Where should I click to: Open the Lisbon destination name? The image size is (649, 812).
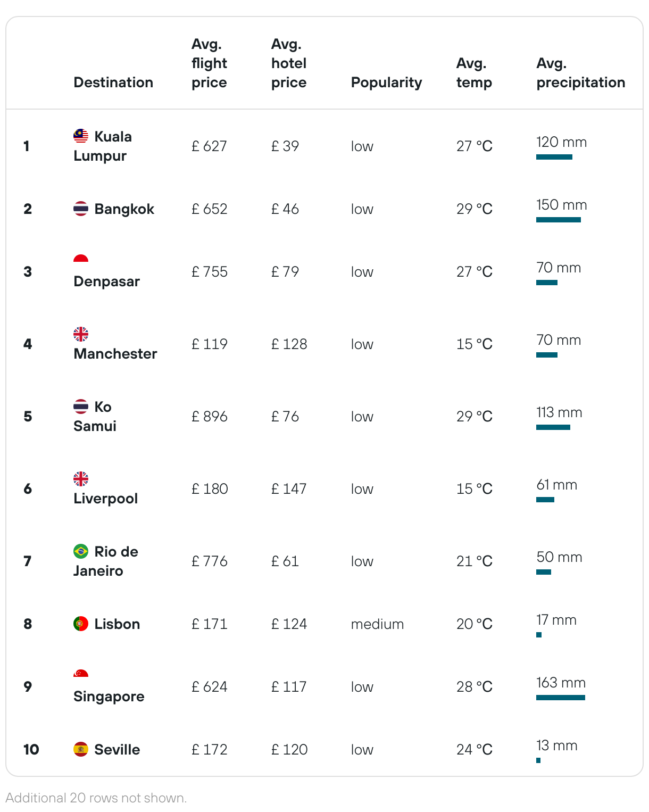tap(117, 624)
